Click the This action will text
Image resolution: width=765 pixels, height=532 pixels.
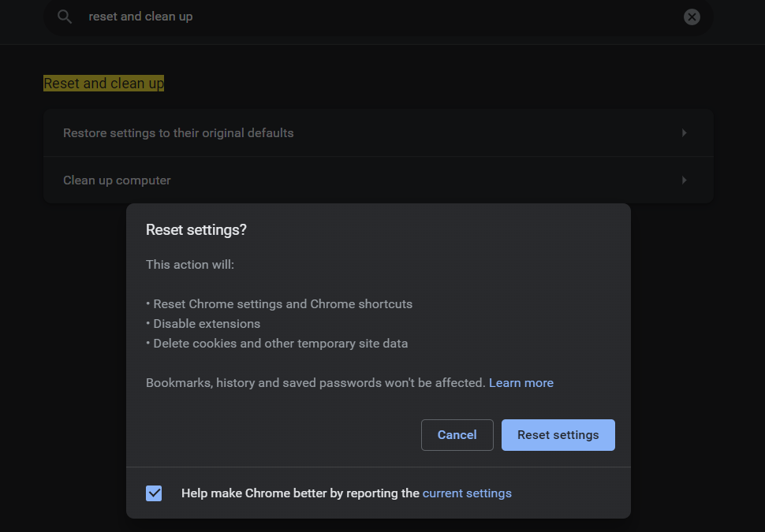click(x=190, y=264)
